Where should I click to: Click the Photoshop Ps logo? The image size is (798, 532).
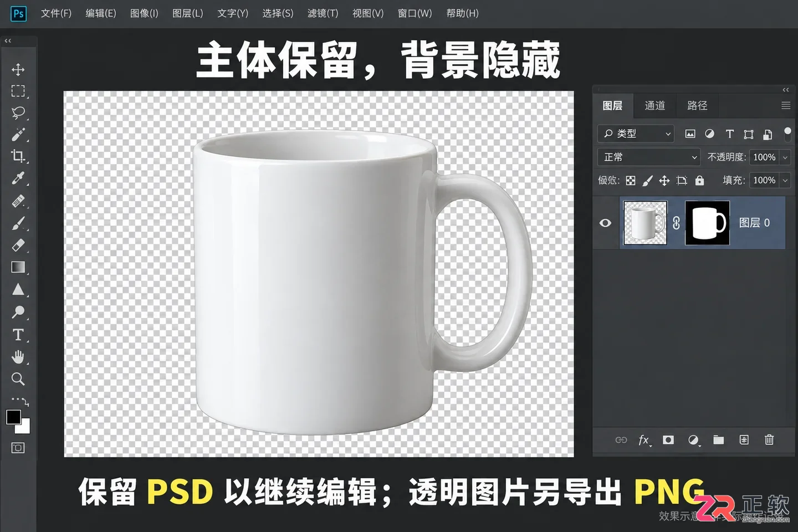18,13
